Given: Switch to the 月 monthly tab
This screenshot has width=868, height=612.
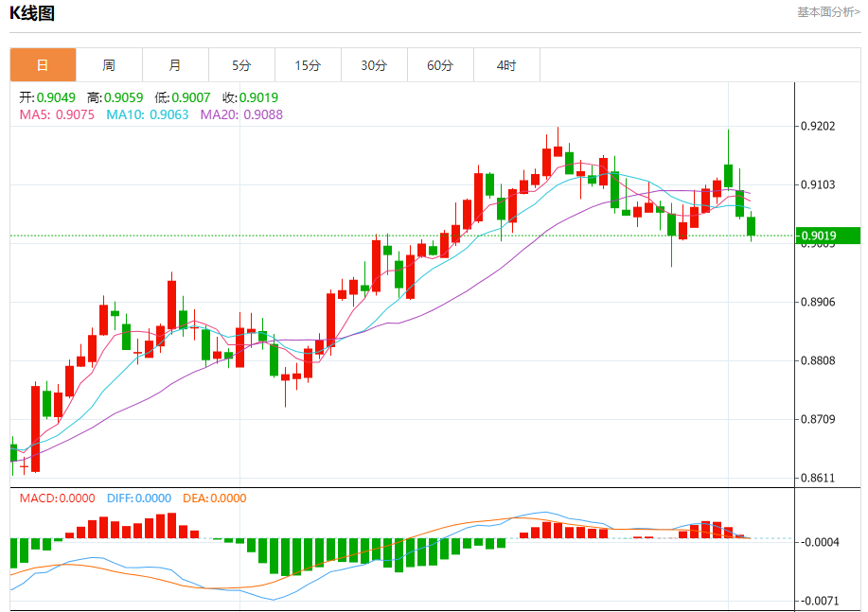Looking at the screenshot, I should point(175,65).
